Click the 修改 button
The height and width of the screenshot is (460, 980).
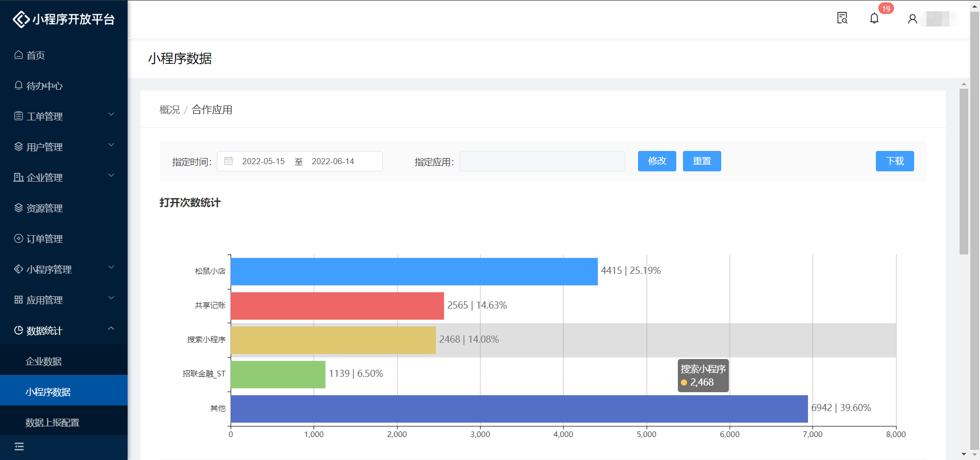(657, 161)
